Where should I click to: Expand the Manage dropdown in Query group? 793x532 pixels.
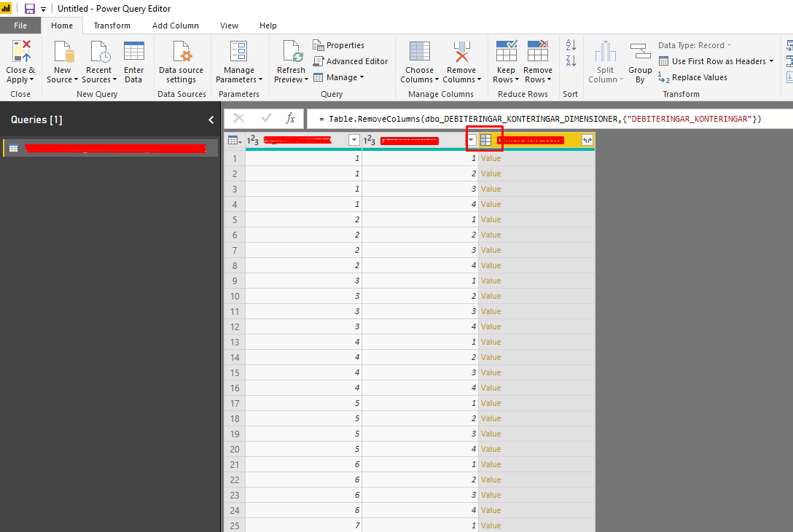[362, 77]
